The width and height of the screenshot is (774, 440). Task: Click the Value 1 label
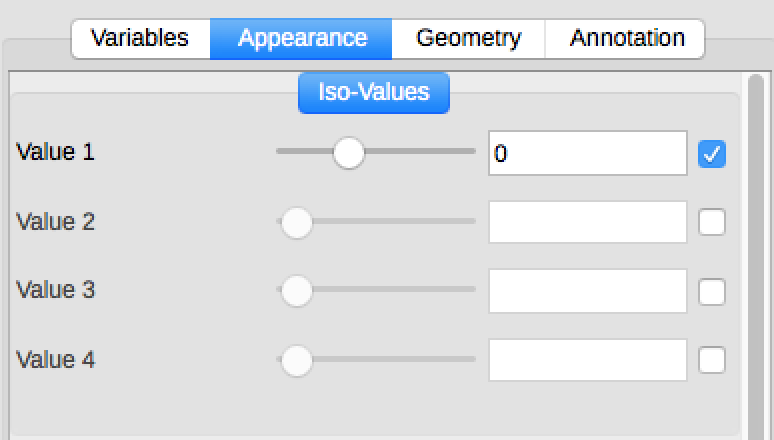pos(55,153)
